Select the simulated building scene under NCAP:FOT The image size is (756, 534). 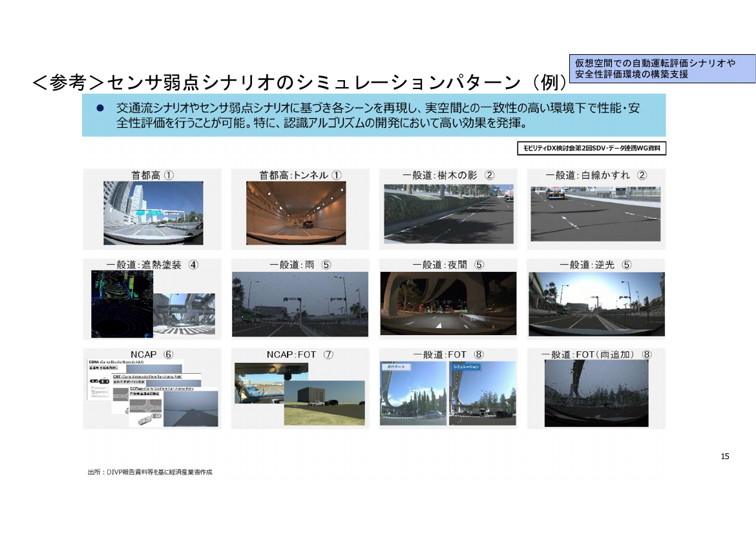(324, 403)
